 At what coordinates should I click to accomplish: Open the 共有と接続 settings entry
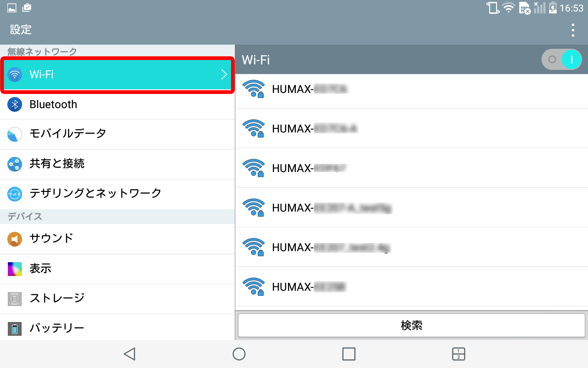117,164
